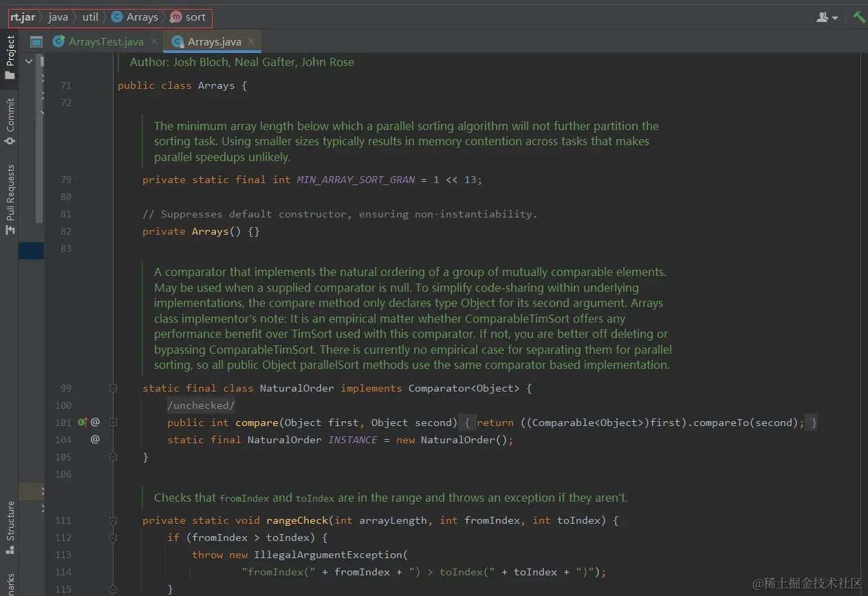Viewport: 868px width, 596px height.
Task: Click the MIN_ARRAY_SORT_GRAN constant
Action: click(356, 180)
